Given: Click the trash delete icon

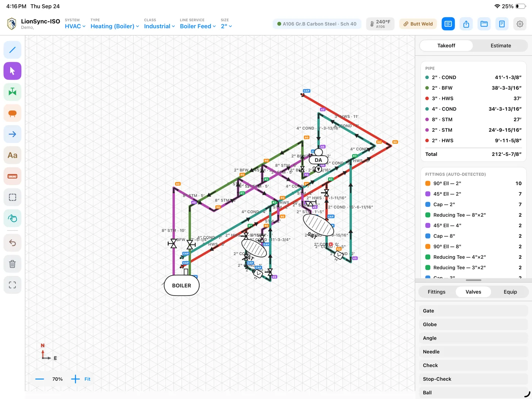Looking at the screenshot, I should coord(13,264).
